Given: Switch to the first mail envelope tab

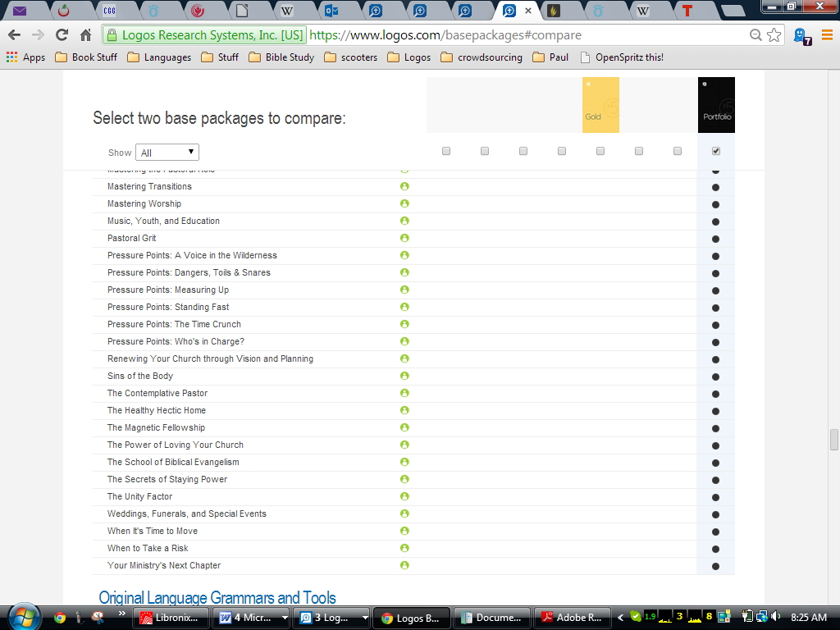Looking at the screenshot, I should (20, 11).
